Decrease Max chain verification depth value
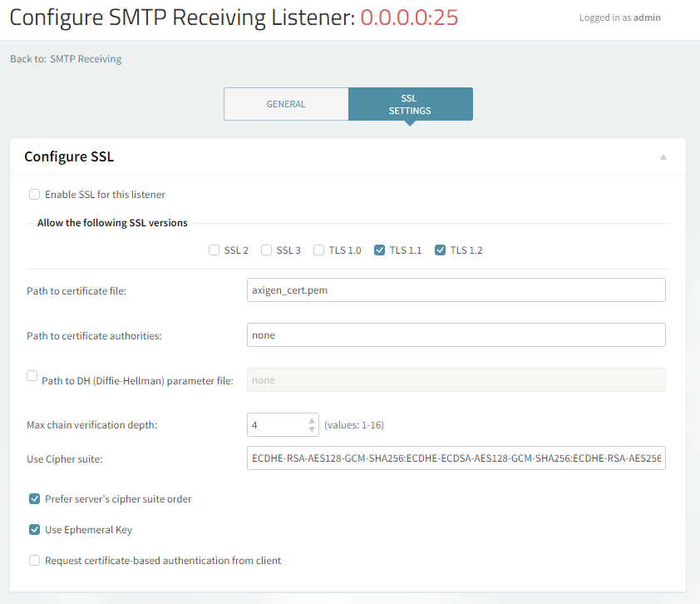 pyautogui.click(x=312, y=429)
